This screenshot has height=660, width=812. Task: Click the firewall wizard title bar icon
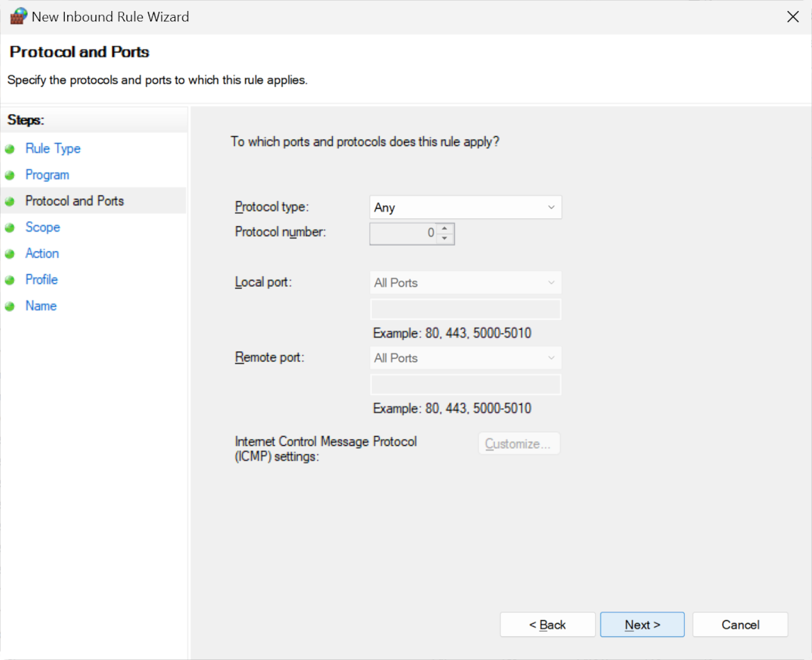tap(18, 16)
